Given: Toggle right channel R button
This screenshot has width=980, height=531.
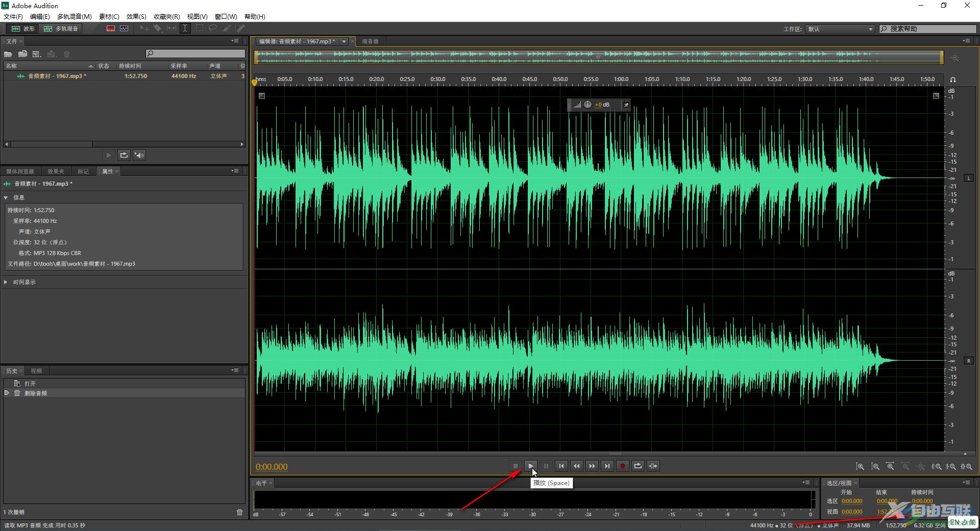Looking at the screenshot, I should click(x=968, y=361).
